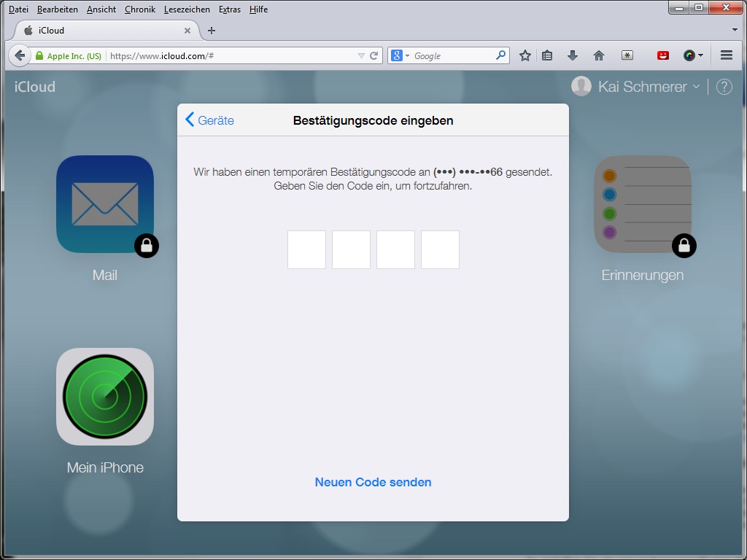The height and width of the screenshot is (560, 747).
Task: Click the Mein iPhone label
Action: tap(105, 467)
